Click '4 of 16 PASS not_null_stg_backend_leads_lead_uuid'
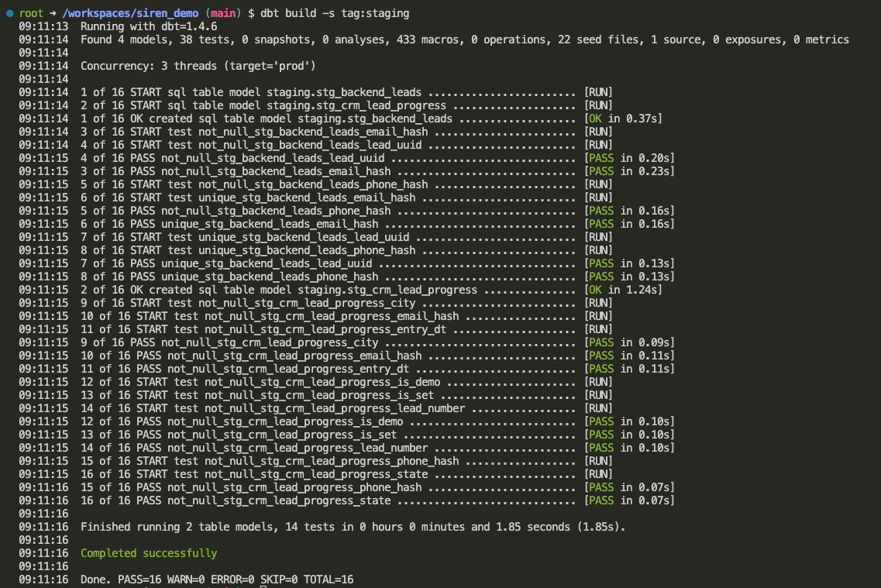The height and width of the screenshot is (588, 881). (x=232, y=158)
